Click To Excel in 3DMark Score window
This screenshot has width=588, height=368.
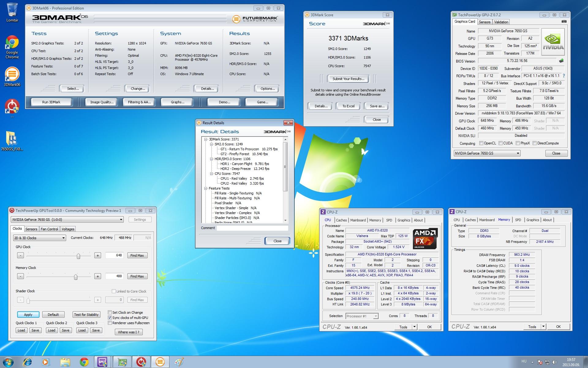coord(348,106)
